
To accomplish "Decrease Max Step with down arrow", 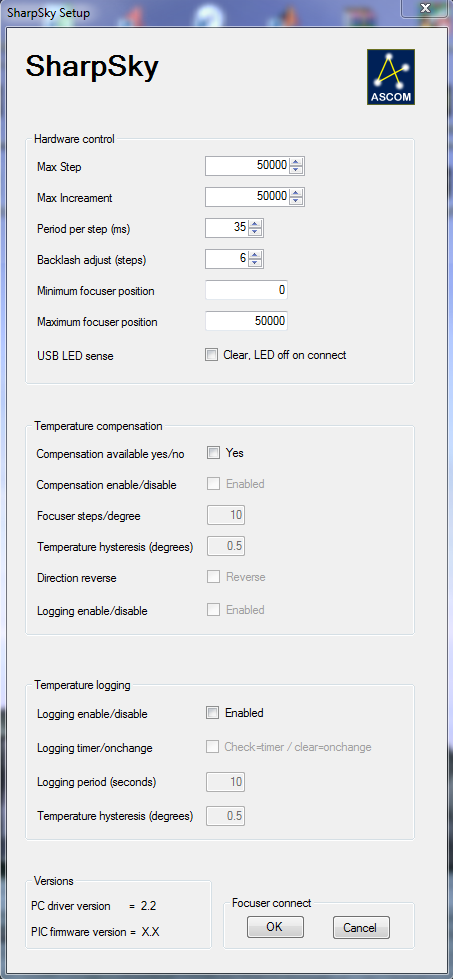I will click(296, 169).
